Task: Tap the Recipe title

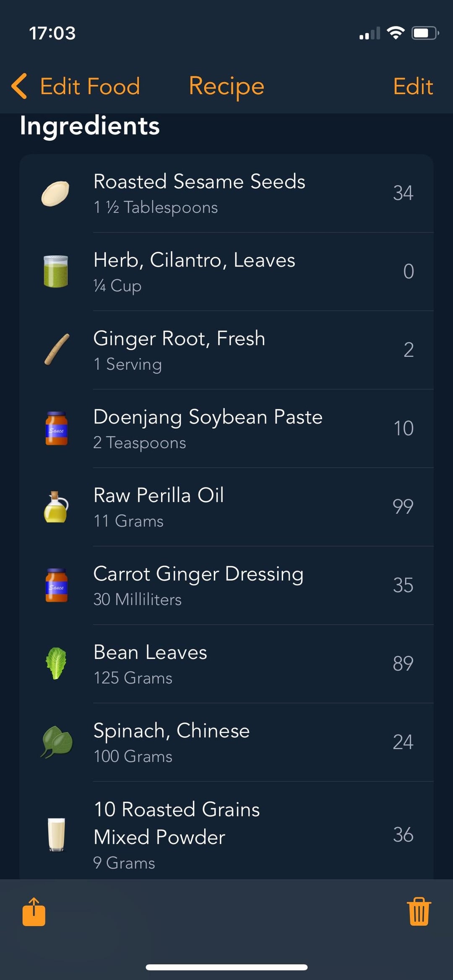Action: [226, 86]
